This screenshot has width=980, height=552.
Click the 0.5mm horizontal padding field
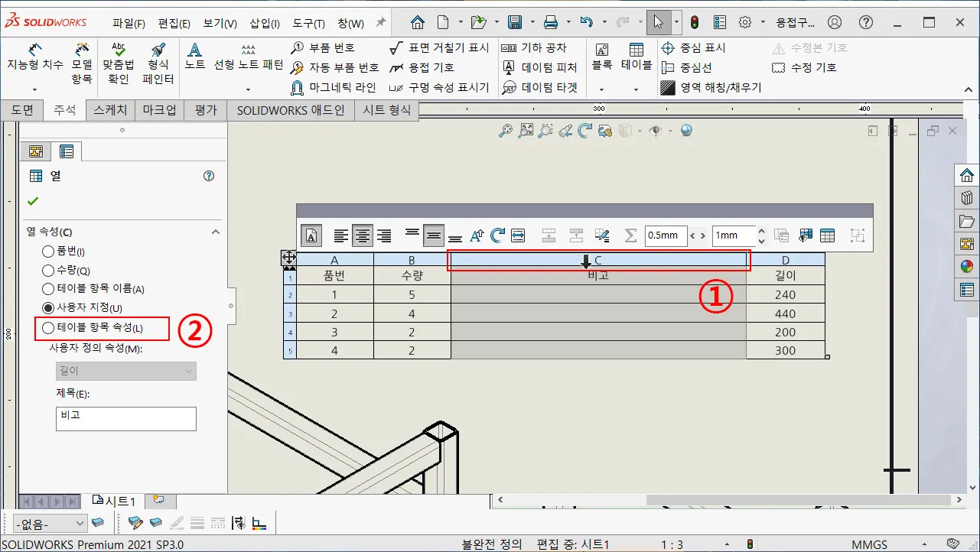tap(666, 235)
